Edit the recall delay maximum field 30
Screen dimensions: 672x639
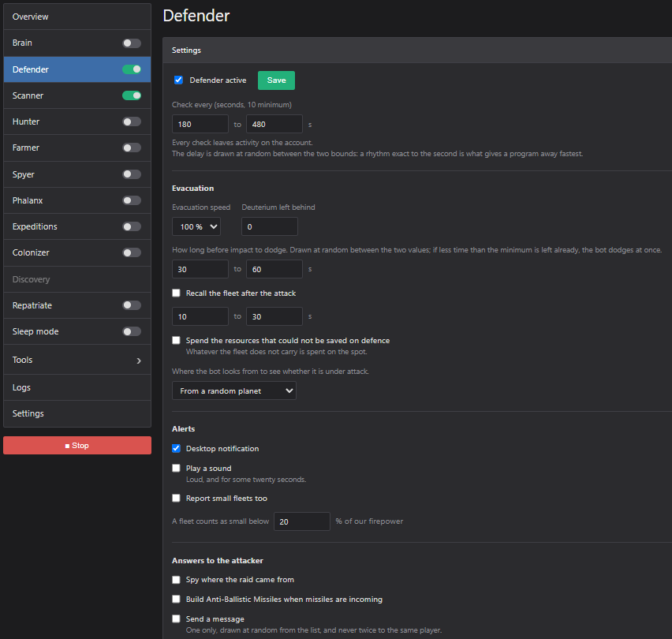pos(274,316)
